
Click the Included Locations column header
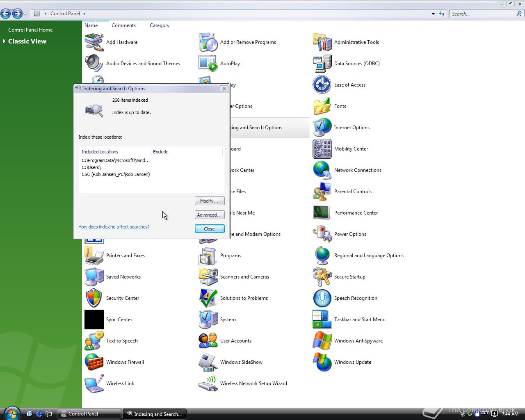click(x=115, y=152)
